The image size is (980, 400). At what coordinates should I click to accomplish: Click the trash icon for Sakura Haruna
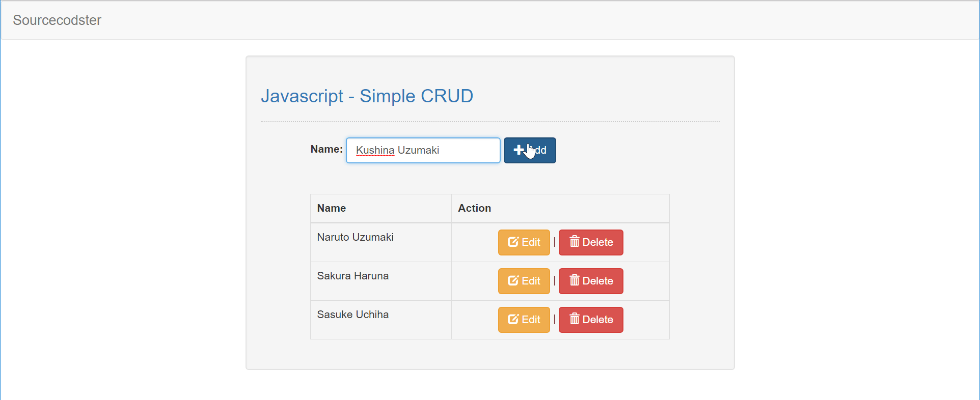pyautogui.click(x=575, y=280)
